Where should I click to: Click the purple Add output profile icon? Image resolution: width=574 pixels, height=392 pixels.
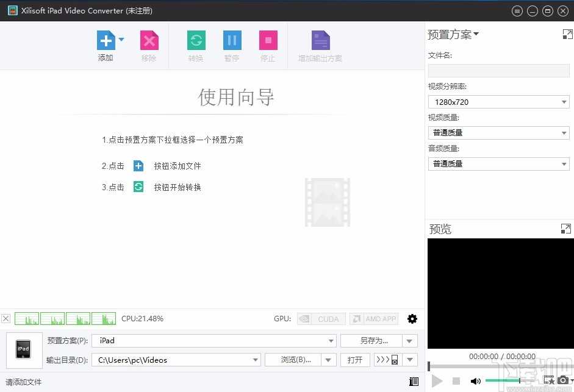pos(320,41)
